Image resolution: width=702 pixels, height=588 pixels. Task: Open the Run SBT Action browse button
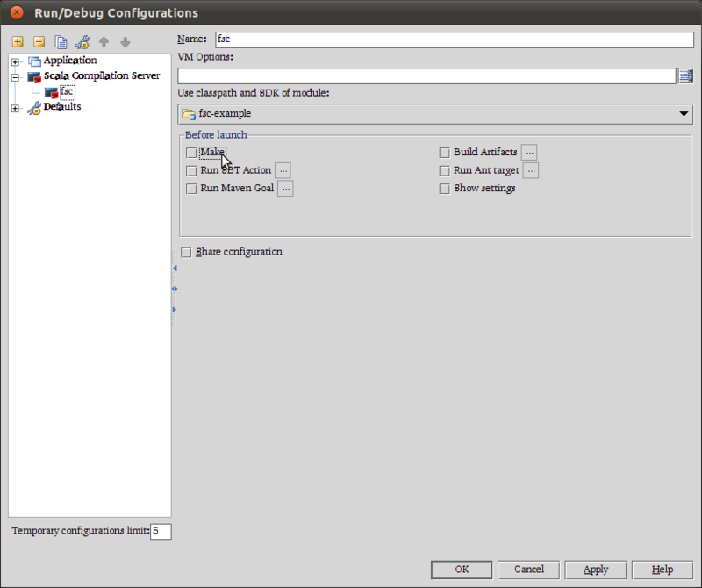283,170
